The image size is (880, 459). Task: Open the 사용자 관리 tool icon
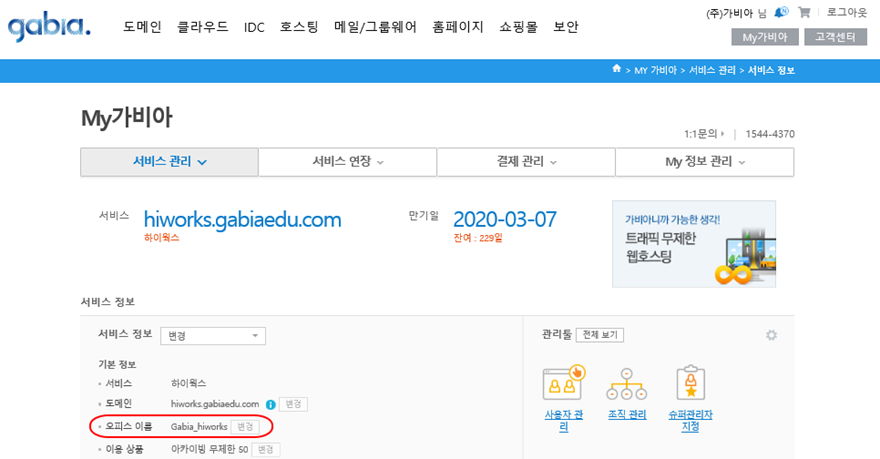click(x=564, y=383)
